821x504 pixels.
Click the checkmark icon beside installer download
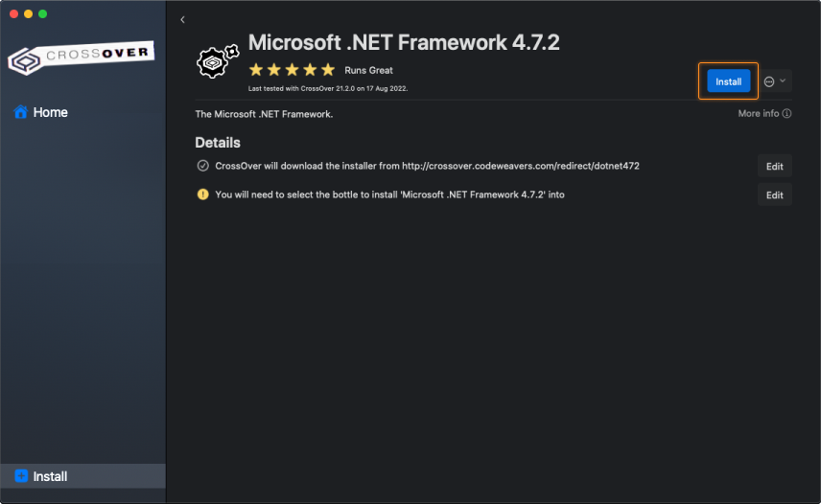coord(202,166)
